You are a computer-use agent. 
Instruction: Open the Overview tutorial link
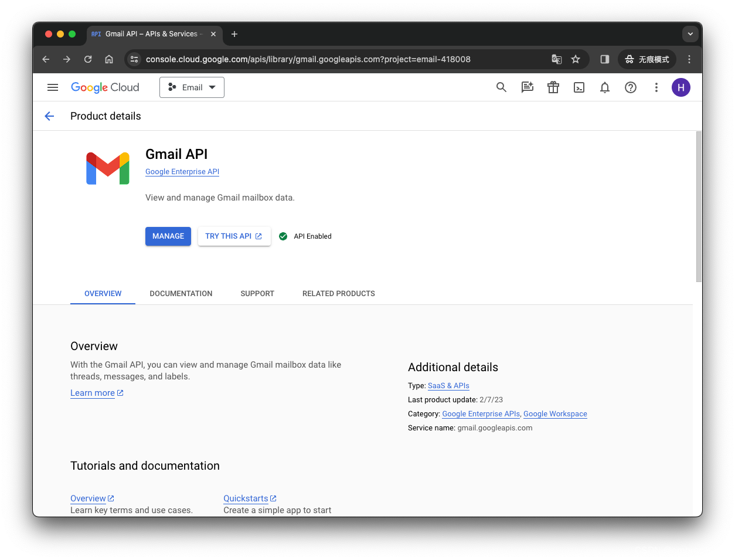coord(92,498)
